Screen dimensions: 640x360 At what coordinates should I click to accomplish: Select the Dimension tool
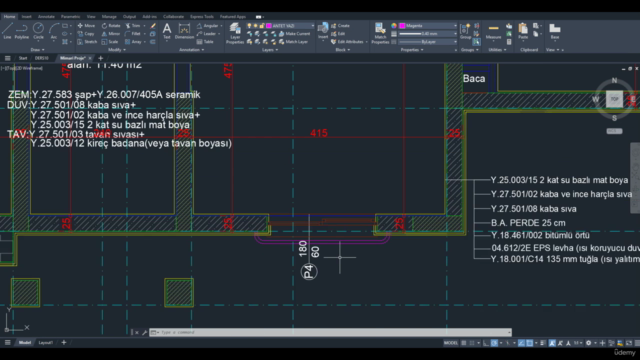[x=184, y=31]
